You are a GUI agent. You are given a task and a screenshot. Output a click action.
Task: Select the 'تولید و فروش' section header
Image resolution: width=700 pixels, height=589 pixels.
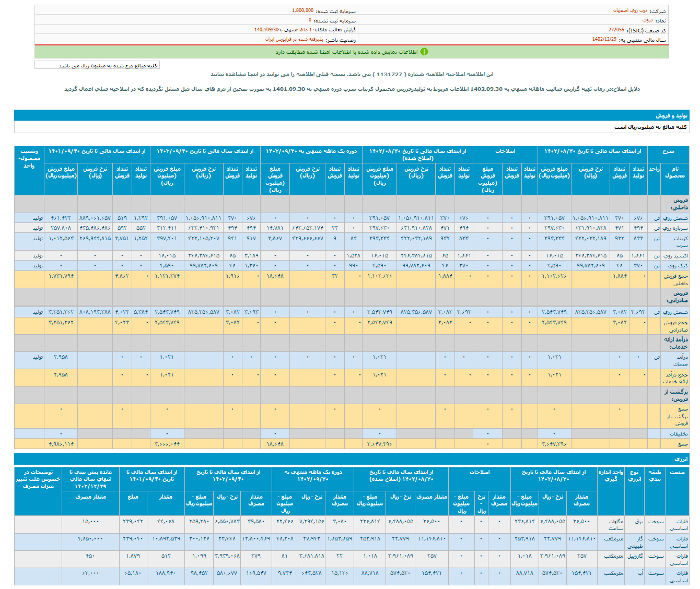coord(671,115)
